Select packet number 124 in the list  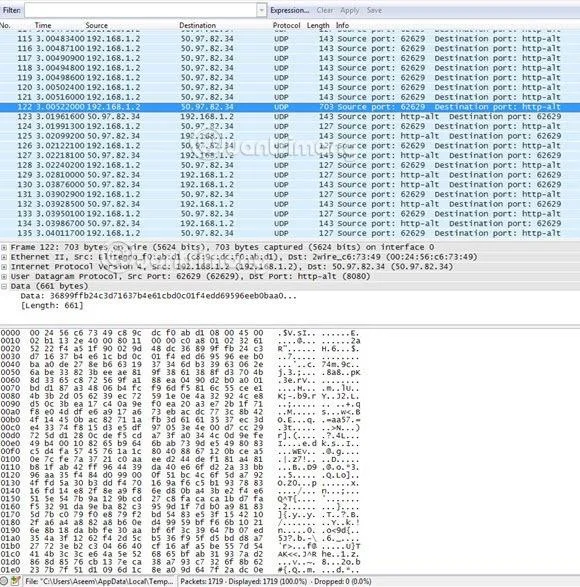(290, 127)
